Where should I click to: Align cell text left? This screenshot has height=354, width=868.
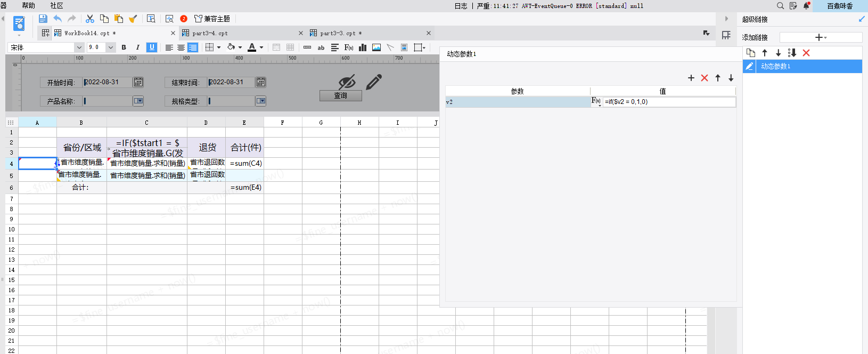pyautogui.click(x=169, y=47)
